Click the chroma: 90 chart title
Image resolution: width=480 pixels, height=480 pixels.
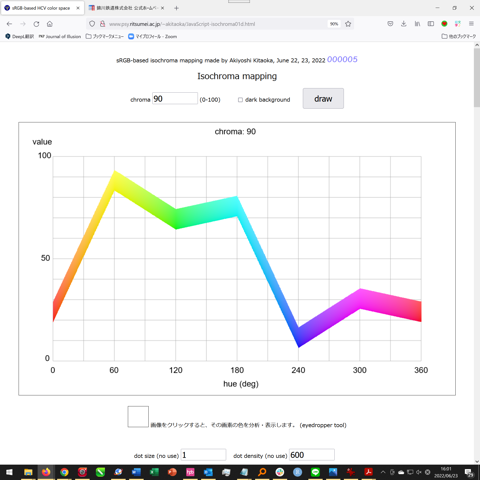(235, 132)
